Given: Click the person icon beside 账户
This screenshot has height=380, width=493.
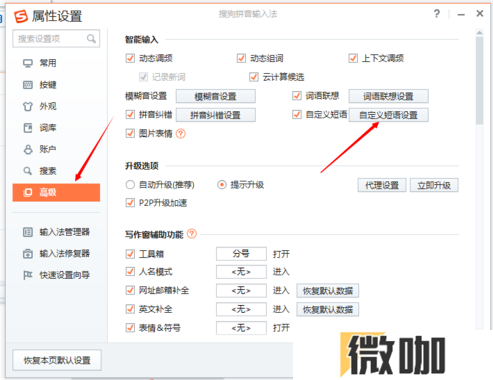Looking at the screenshot, I should 28,149.
